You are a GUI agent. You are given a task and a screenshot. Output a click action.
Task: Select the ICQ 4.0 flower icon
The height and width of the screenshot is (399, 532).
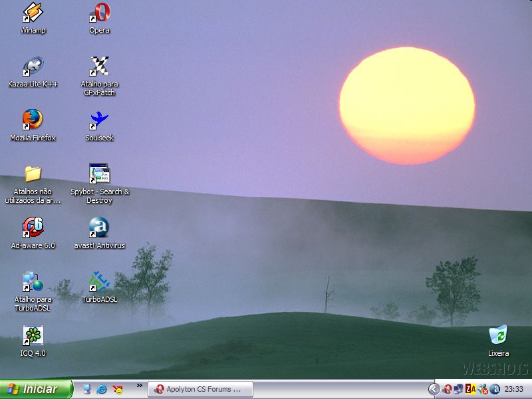(33, 336)
